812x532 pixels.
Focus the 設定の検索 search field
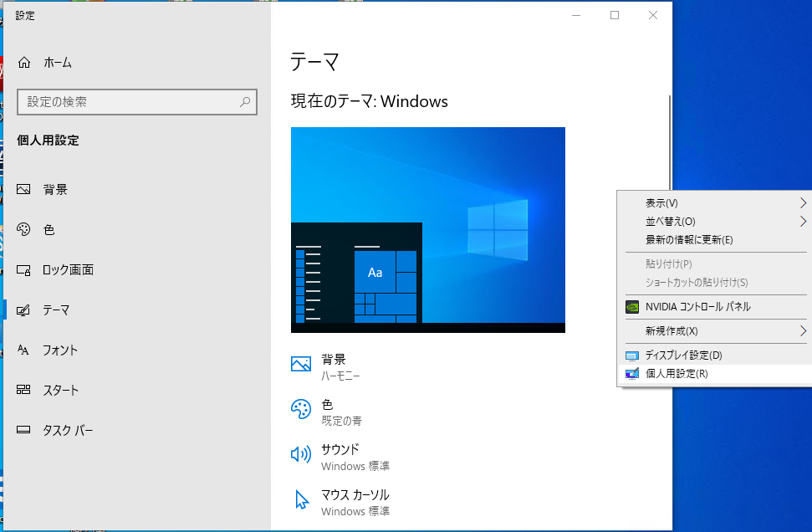(136, 101)
